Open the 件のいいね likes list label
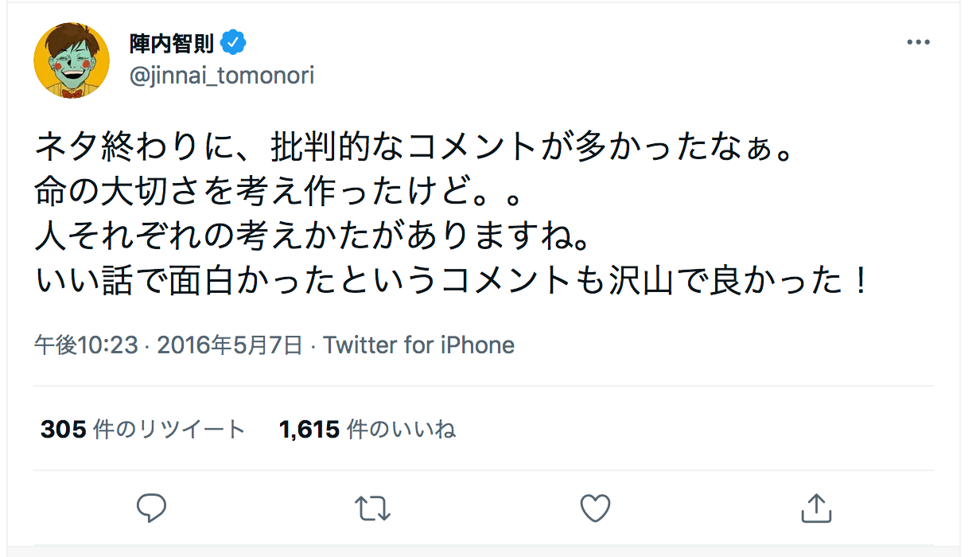This screenshot has width=980, height=557. (x=402, y=430)
